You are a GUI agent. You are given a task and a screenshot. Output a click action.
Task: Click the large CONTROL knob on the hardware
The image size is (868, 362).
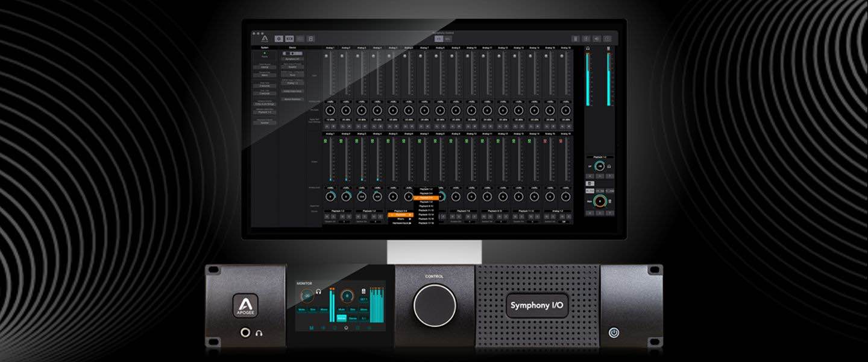click(x=435, y=305)
